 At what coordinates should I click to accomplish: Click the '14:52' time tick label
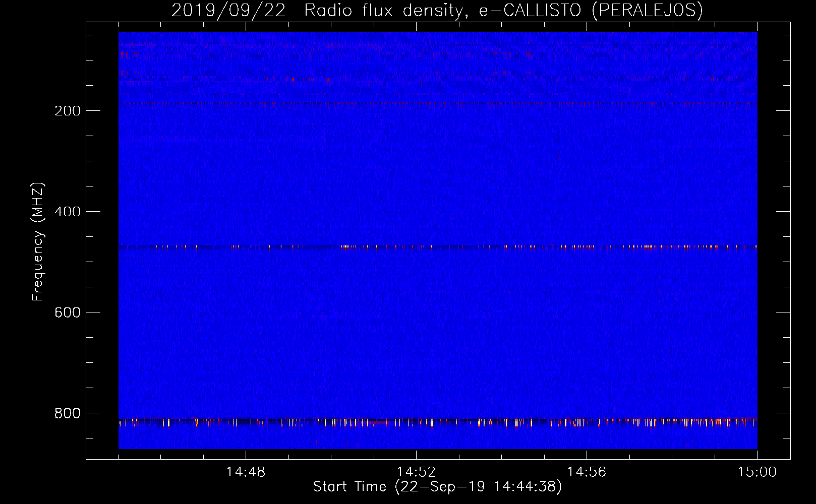click(416, 472)
